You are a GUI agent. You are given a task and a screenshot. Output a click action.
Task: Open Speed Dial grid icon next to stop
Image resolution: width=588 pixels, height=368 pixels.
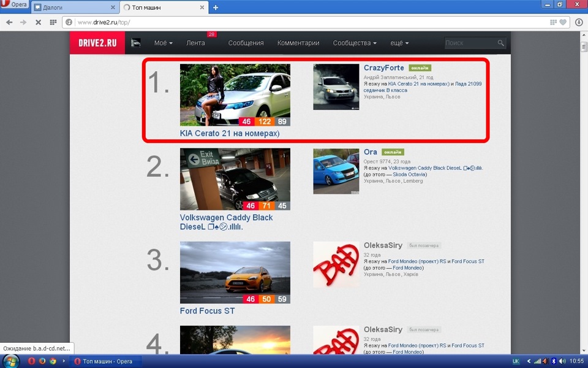pyautogui.click(x=53, y=23)
